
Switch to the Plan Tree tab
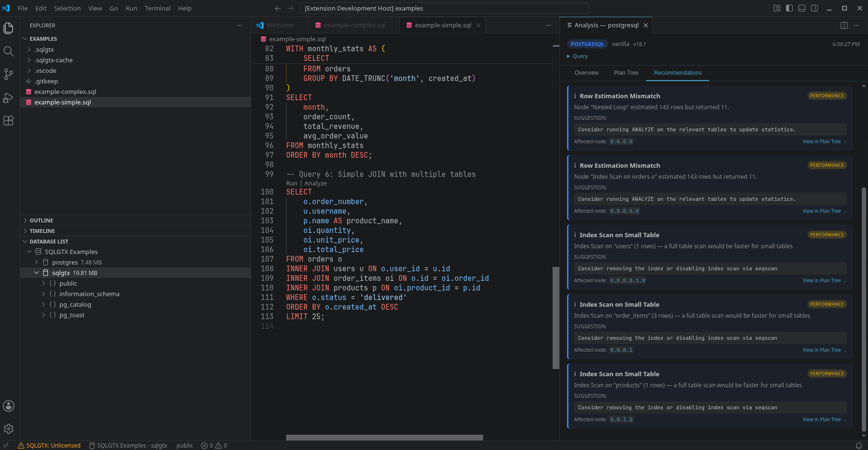(x=626, y=73)
